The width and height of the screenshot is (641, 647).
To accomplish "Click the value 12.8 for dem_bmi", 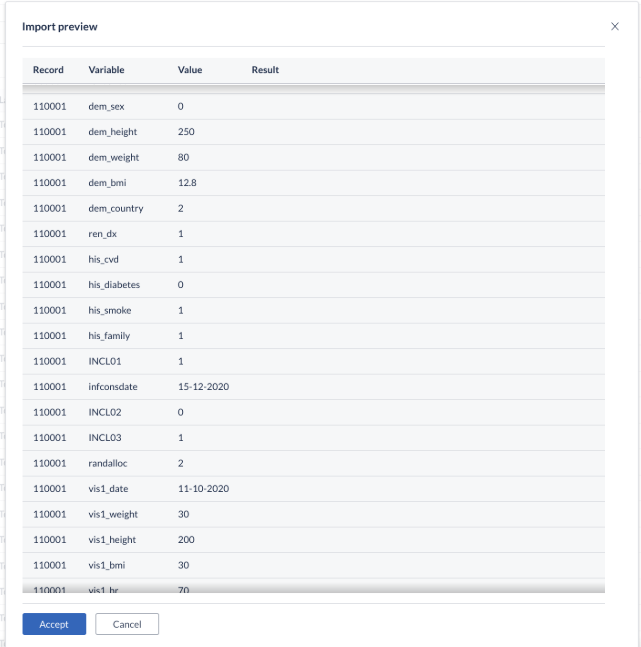I will pyautogui.click(x=187, y=183).
